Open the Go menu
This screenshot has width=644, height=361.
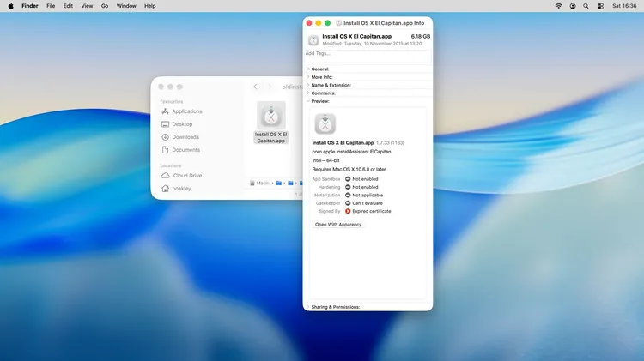(x=105, y=6)
